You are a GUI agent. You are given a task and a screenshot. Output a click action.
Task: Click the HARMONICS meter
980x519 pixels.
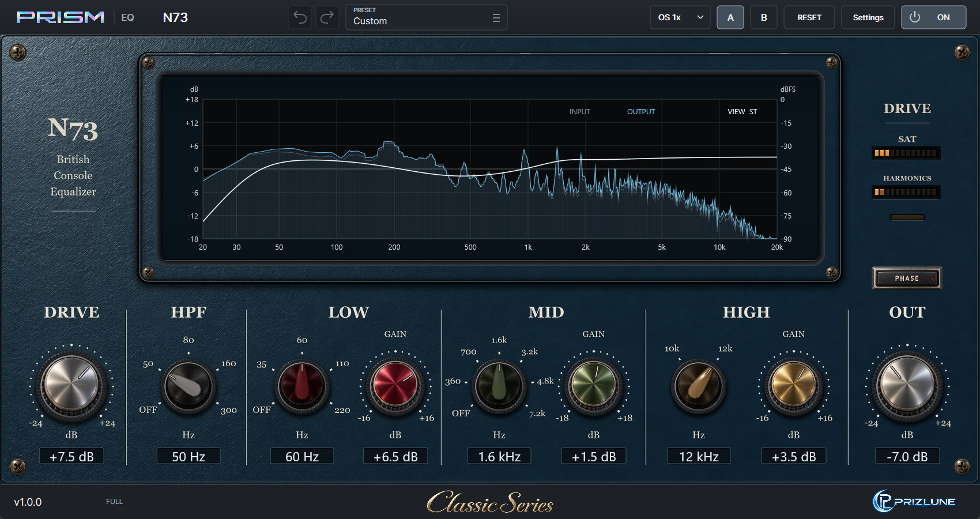906,192
